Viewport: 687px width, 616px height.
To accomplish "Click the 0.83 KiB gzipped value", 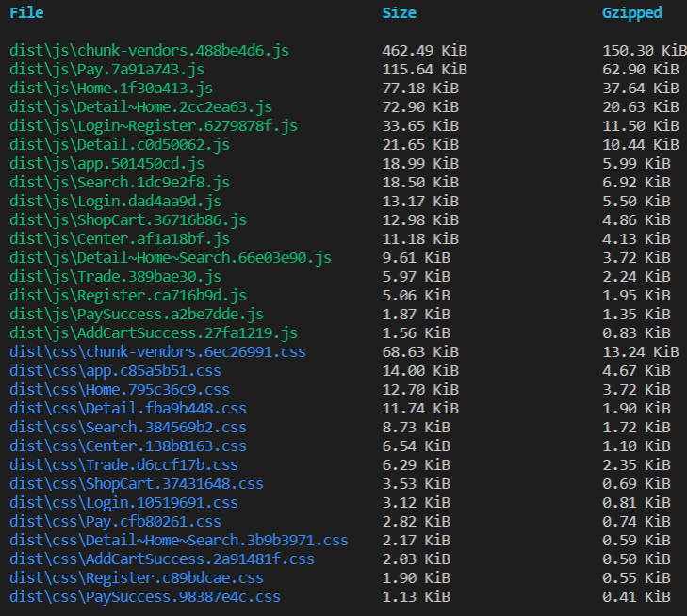I will [x=637, y=332].
